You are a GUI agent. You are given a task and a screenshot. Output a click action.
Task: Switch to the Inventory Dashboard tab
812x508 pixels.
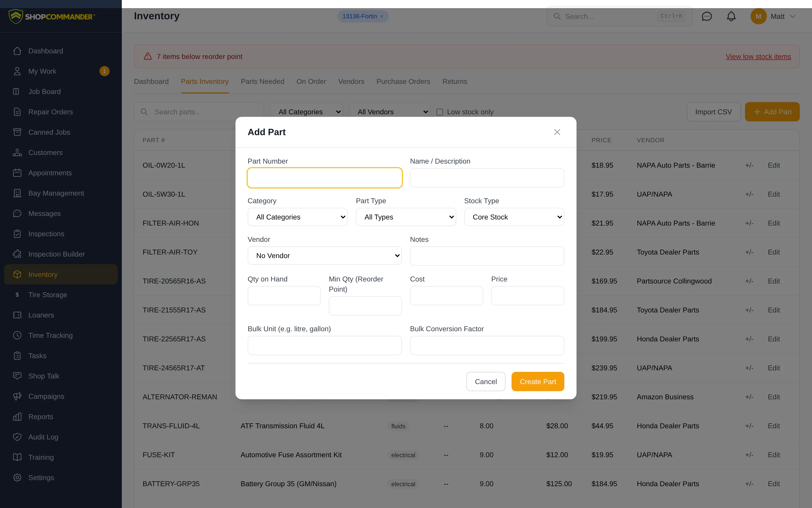[x=151, y=81]
